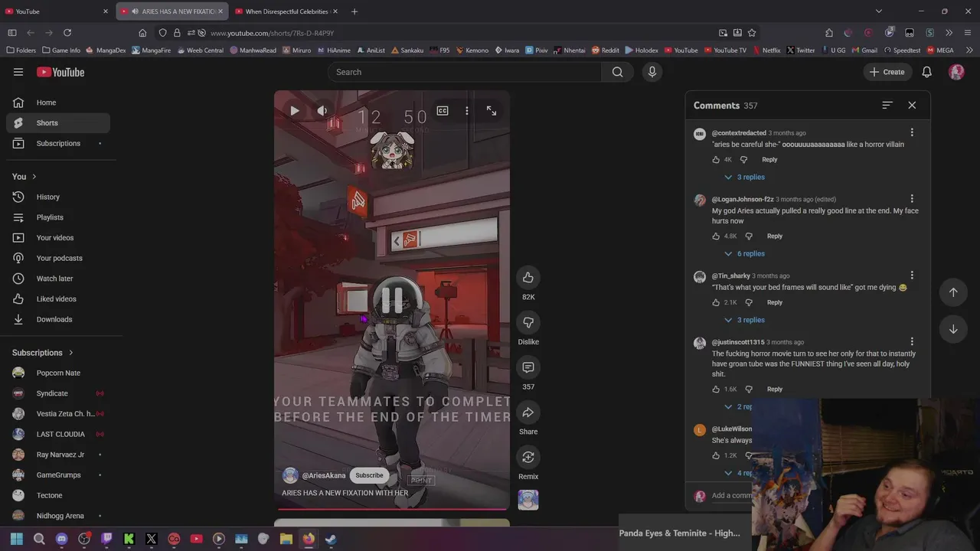Expand 3 replies under @Tin_sharky comment
The image size is (980, 551).
pyautogui.click(x=745, y=320)
